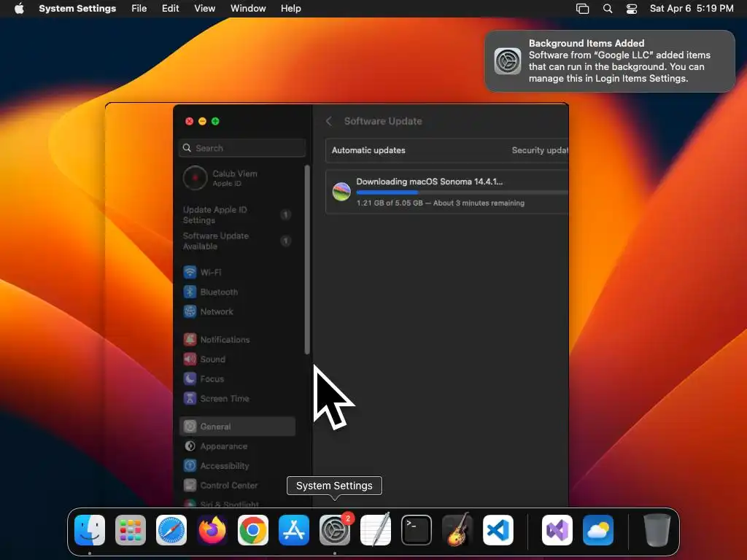Launch Firefox from the Dock

[212, 530]
